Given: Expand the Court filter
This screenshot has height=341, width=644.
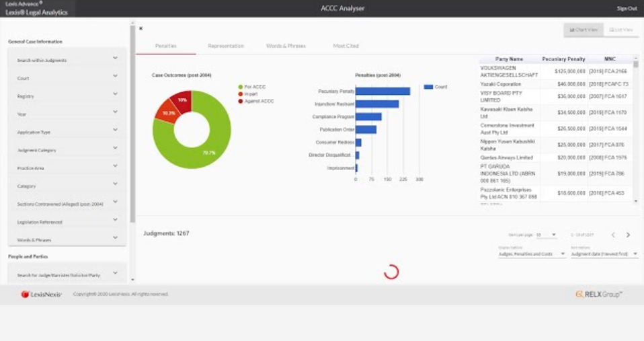Looking at the screenshot, I should [67, 78].
